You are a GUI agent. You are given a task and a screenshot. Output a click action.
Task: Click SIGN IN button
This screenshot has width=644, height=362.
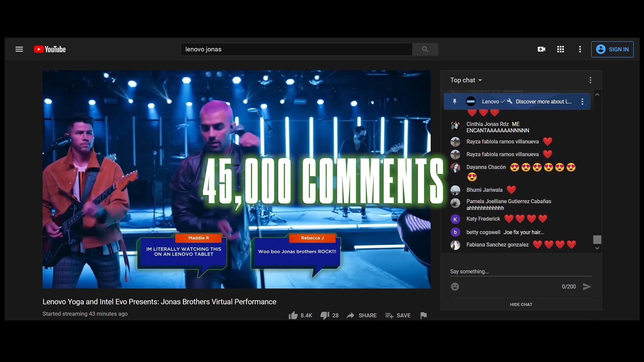coord(612,49)
